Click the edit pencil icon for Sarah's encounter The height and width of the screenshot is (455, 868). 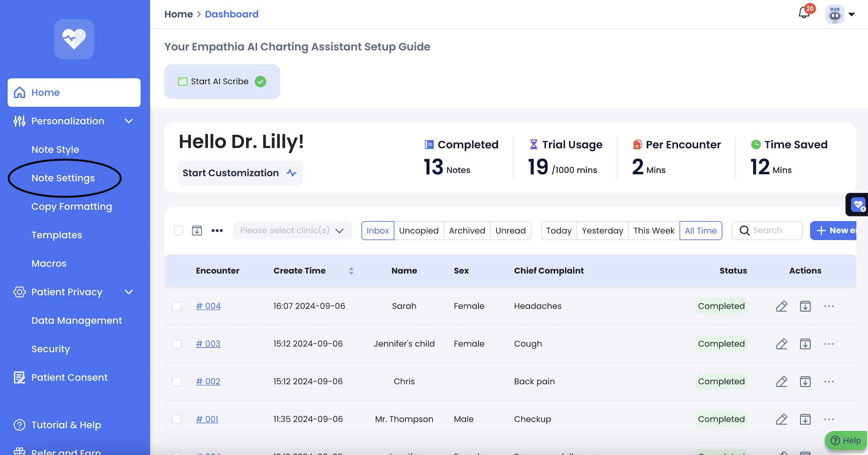[x=782, y=306]
